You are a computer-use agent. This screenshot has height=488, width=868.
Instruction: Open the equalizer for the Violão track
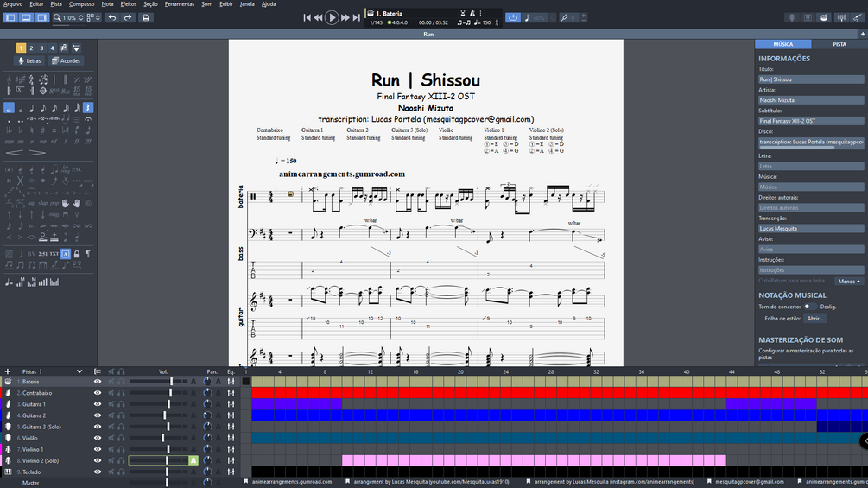tap(231, 438)
